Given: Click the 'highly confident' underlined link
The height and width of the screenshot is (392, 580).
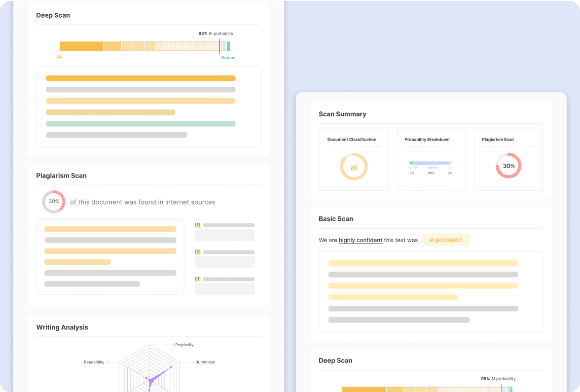Looking at the screenshot, I should click(360, 240).
